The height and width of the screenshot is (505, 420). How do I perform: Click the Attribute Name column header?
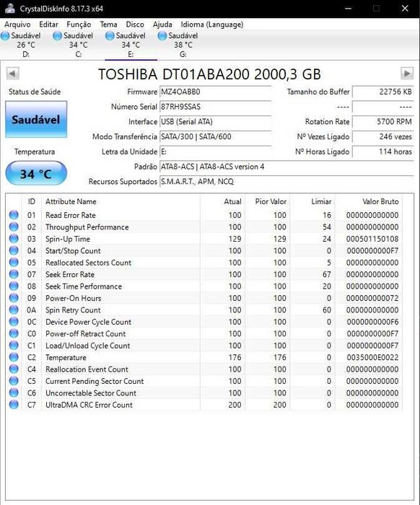click(x=121, y=201)
